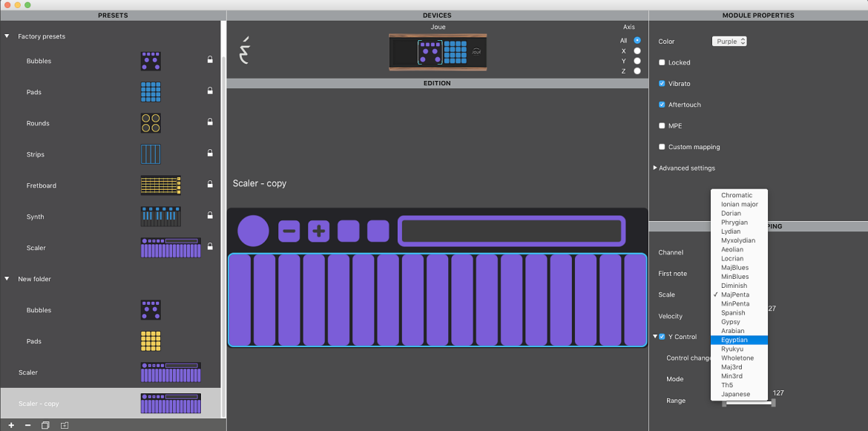Click the lock icon beside factory Scaler

click(210, 246)
